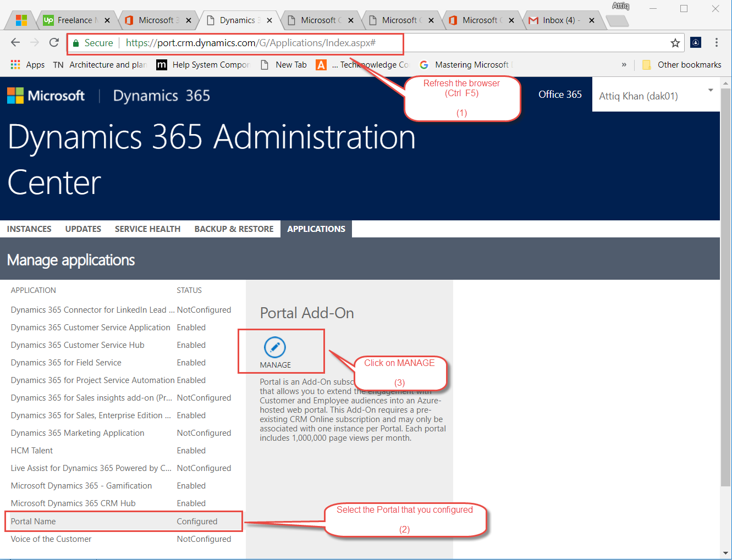The image size is (732, 560).
Task: Show more bookmarks via double chevron
Action: point(624,65)
